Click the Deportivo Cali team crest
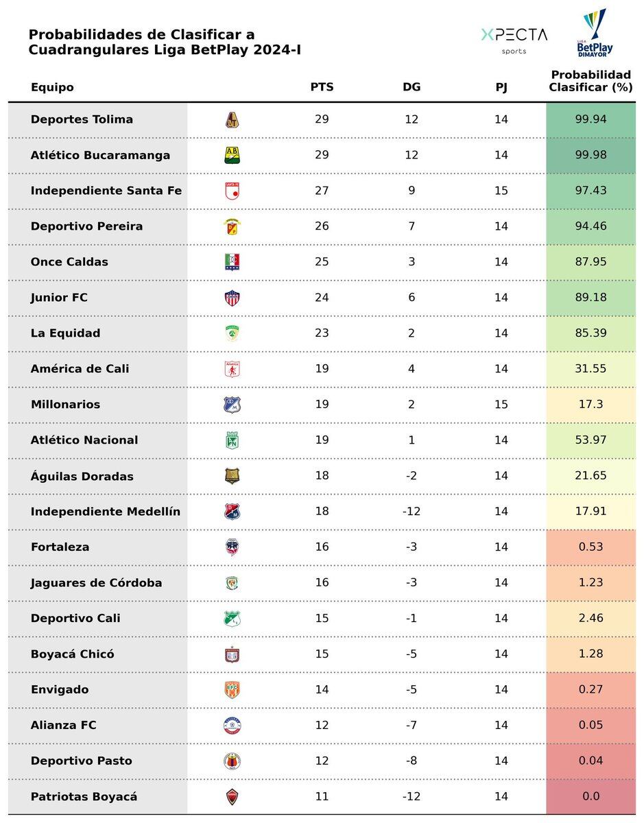The height and width of the screenshot is (823, 644). [x=232, y=619]
